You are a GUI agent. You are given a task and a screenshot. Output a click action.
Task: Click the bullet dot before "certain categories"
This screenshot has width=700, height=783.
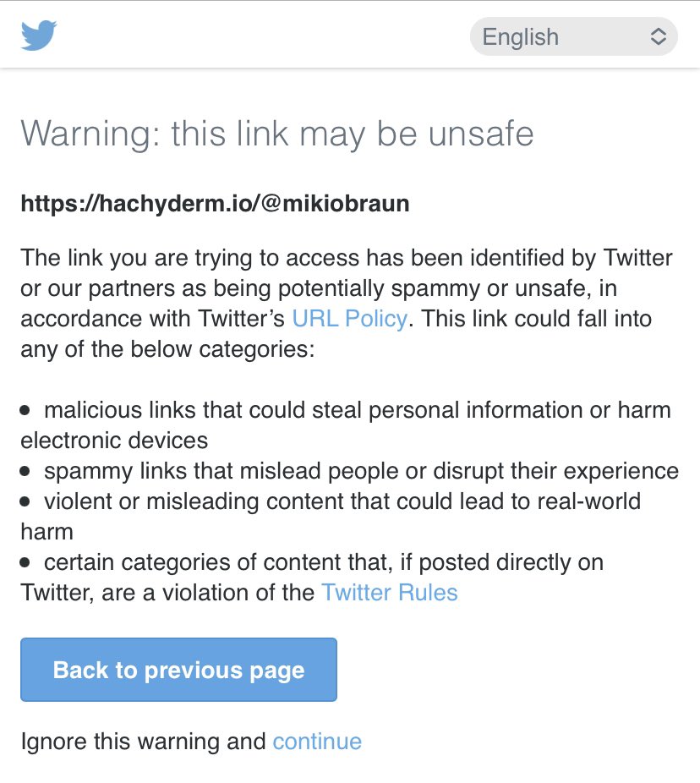(x=25, y=562)
